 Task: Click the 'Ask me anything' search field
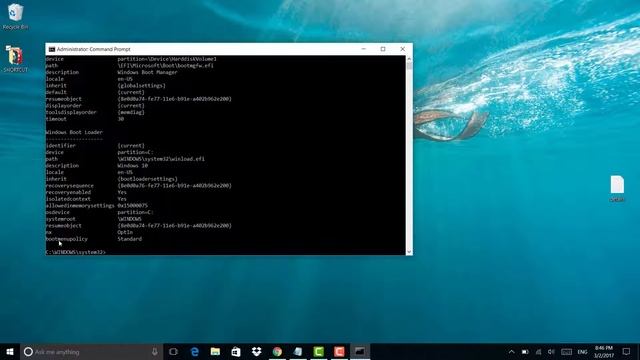point(91,351)
